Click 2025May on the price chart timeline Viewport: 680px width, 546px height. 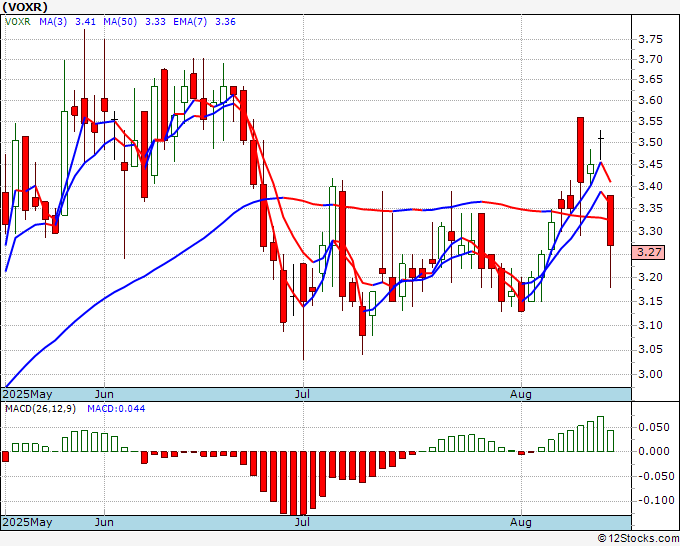[x=27, y=394]
